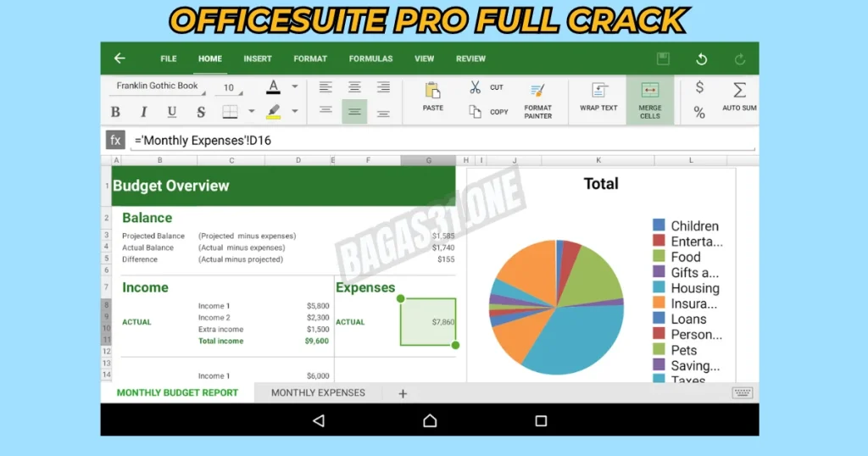The image size is (868, 456).
Task: Tap the Android recent apps button
Action: pos(541,421)
